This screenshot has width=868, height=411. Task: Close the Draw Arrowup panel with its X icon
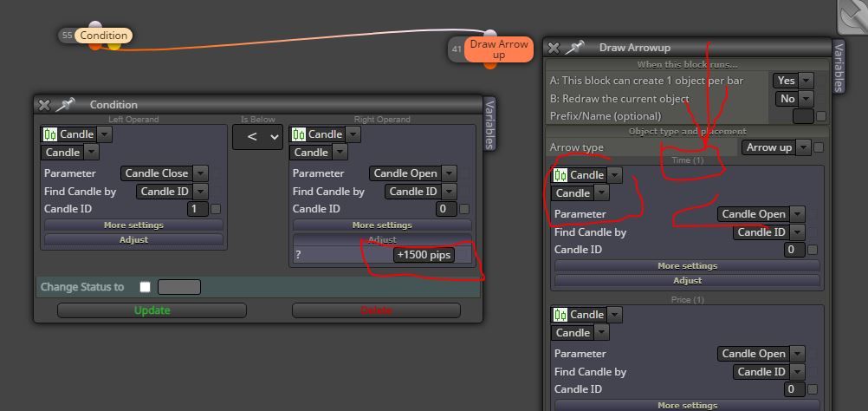tap(554, 49)
